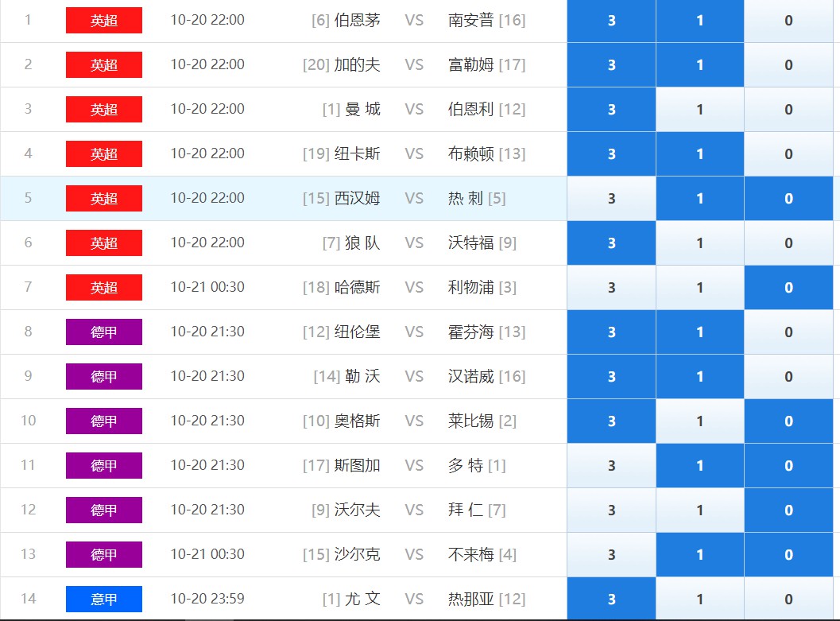This screenshot has height=621, width=840.
Task: Toggle draw 1 for 西汉姆 vs 热刺
Action: coord(699,198)
